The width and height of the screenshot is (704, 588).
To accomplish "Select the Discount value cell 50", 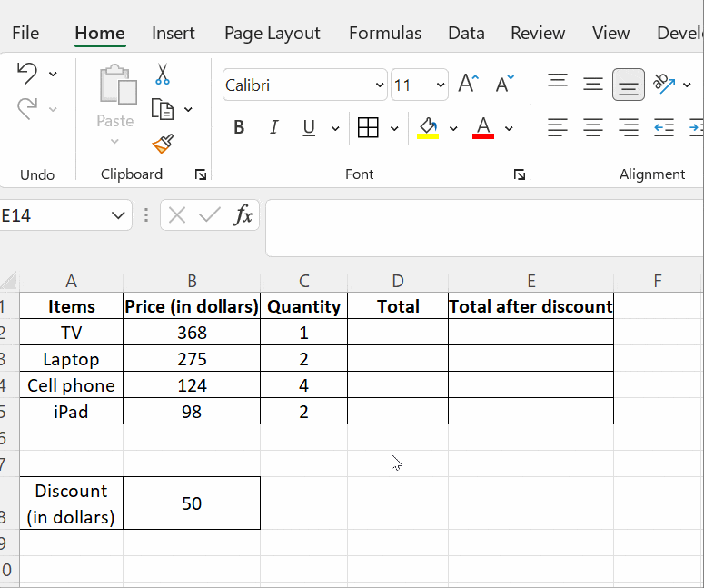I will 192,503.
